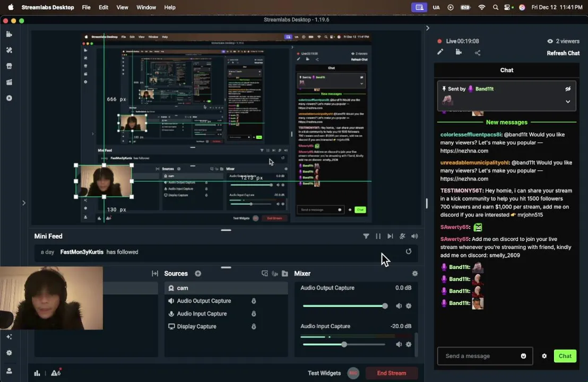Open macOS Spotlight search icon
Viewport: 588px width, 382px height.
[495, 7]
